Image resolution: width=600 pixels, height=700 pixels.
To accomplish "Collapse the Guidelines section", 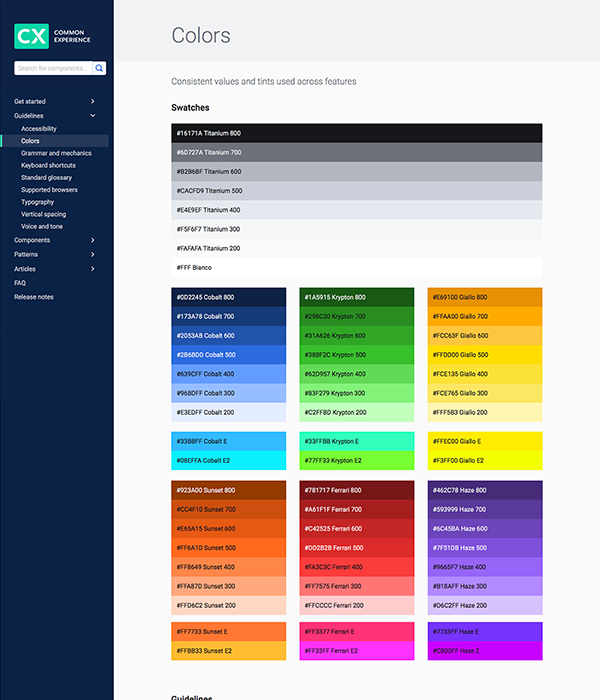I will [x=93, y=116].
